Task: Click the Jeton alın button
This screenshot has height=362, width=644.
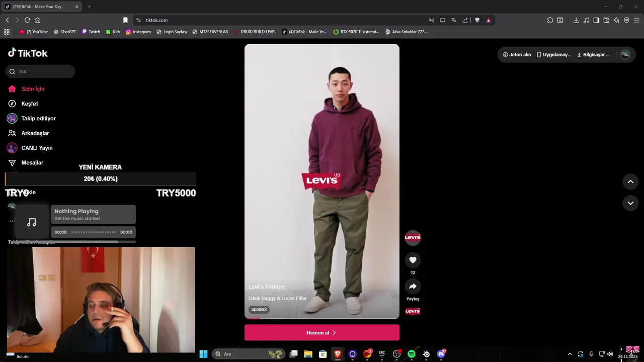Action: [517, 55]
